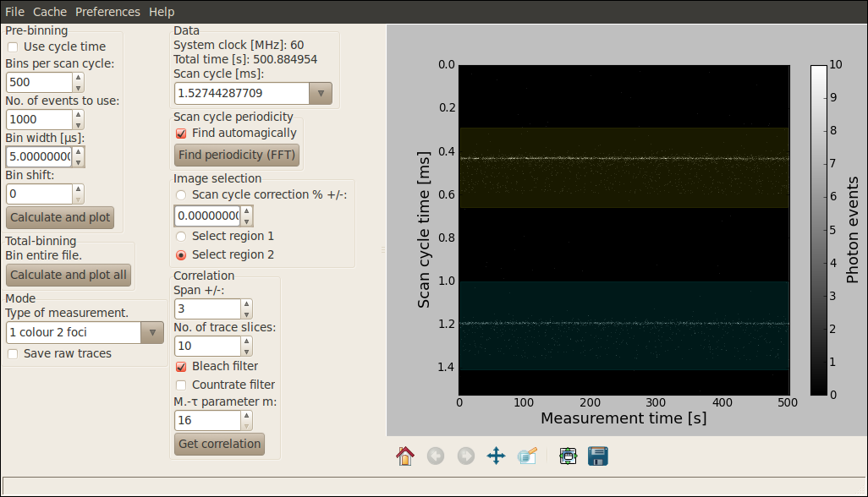Click the back arrow in plot toolbar
868x497 pixels.
pos(436,456)
